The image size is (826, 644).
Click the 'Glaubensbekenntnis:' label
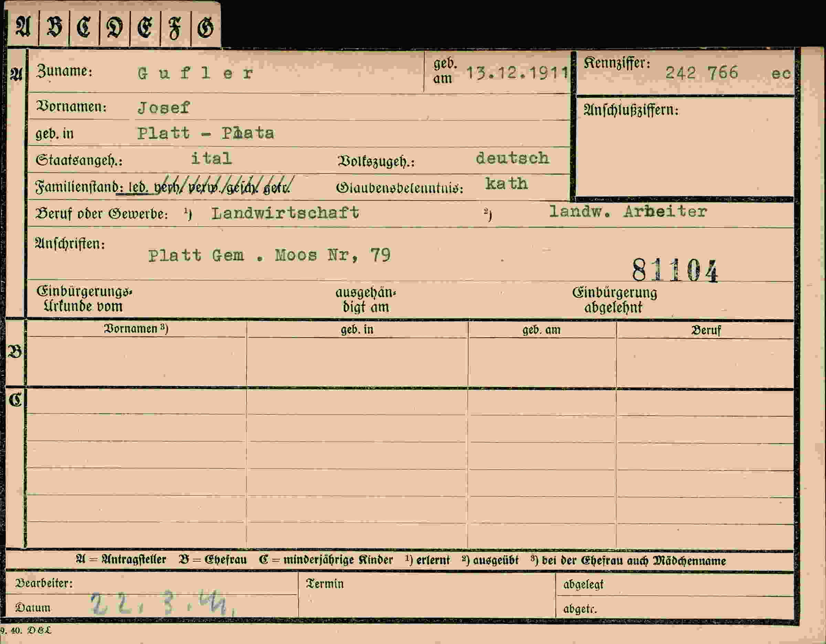tap(400, 188)
